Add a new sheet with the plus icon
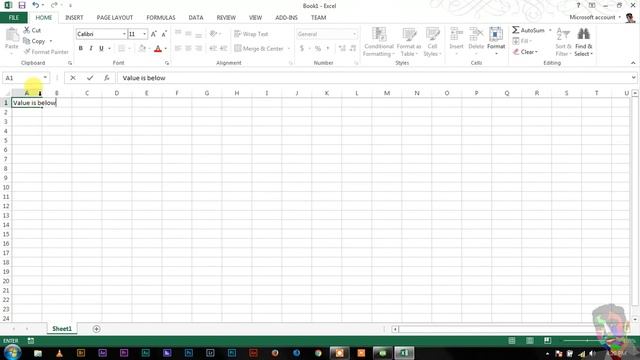This screenshot has height=360, width=640. click(96, 329)
